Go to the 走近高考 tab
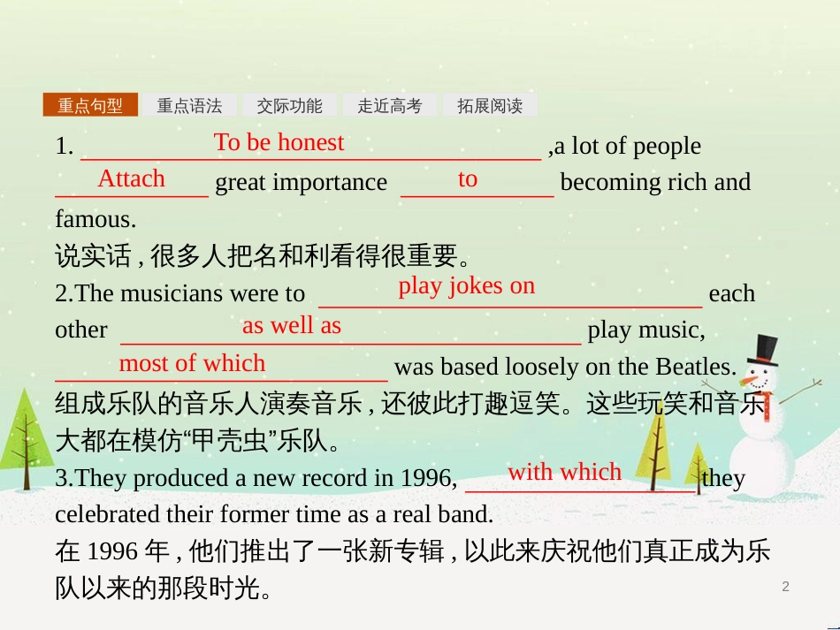 coord(389,105)
